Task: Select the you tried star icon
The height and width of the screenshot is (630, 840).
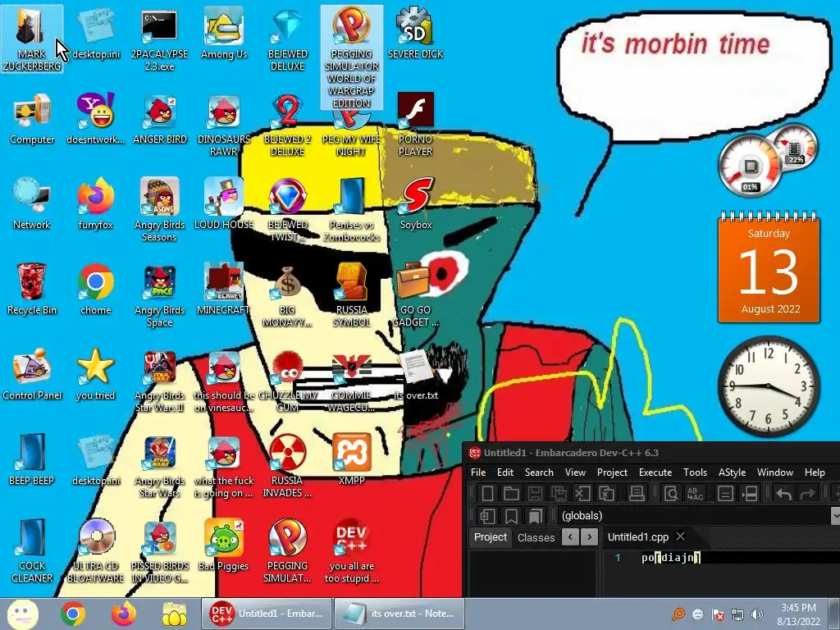Action: pyautogui.click(x=96, y=375)
